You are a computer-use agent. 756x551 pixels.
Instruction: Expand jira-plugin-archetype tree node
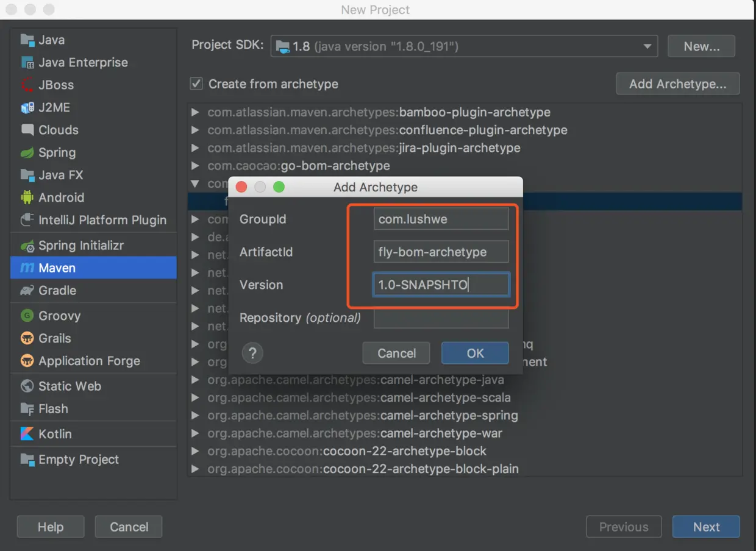pos(195,148)
